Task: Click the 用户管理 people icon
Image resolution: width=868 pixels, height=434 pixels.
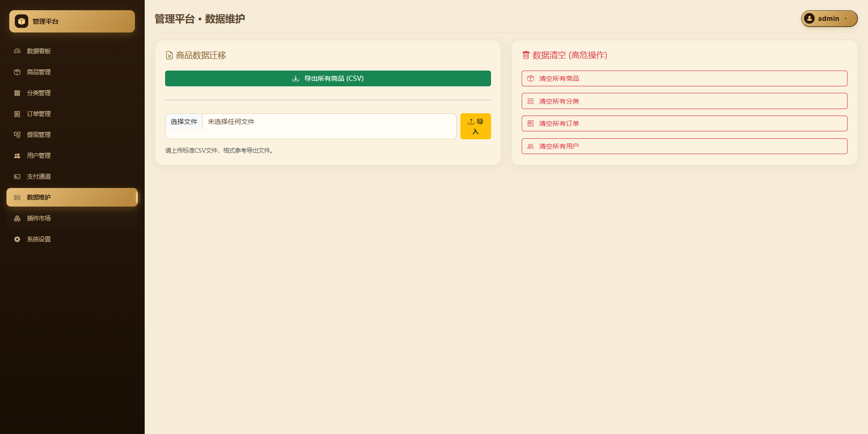Action: pyautogui.click(x=17, y=155)
